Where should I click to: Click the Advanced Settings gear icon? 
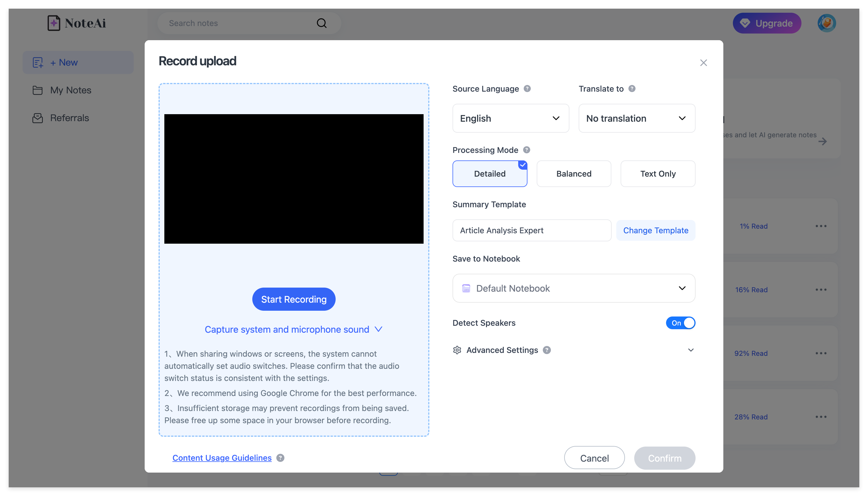[457, 350]
